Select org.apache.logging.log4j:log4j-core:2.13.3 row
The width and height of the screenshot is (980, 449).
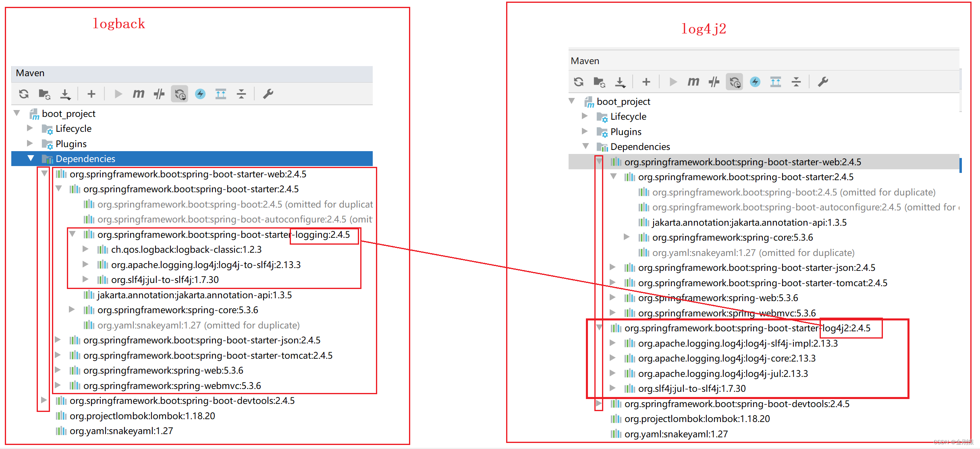pos(727,358)
